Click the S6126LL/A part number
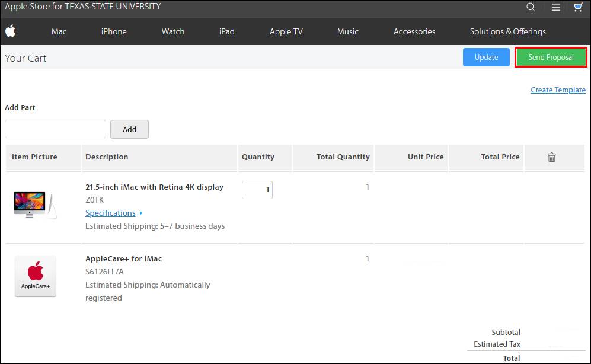This screenshot has height=364, width=591. click(104, 272)
